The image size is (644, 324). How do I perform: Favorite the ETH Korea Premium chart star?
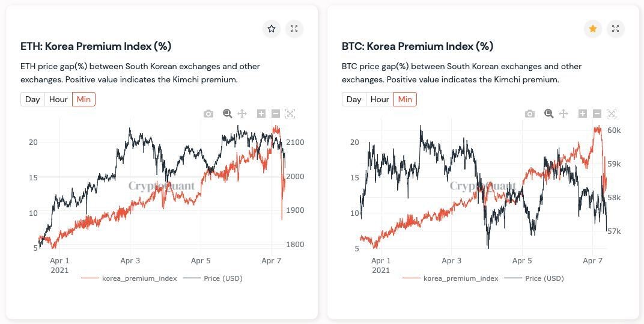click(272, 29)
